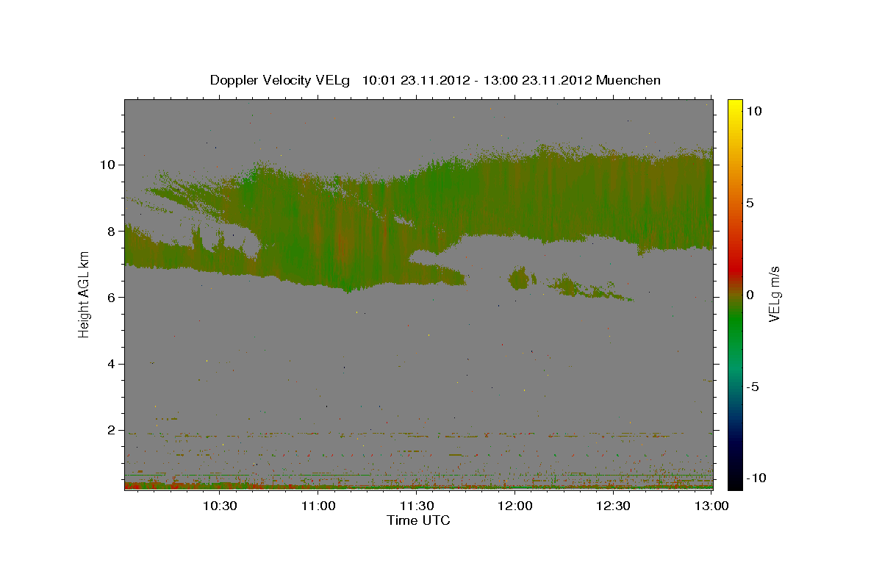
Task: Click the height axis label 4
Action: [113, 364]
